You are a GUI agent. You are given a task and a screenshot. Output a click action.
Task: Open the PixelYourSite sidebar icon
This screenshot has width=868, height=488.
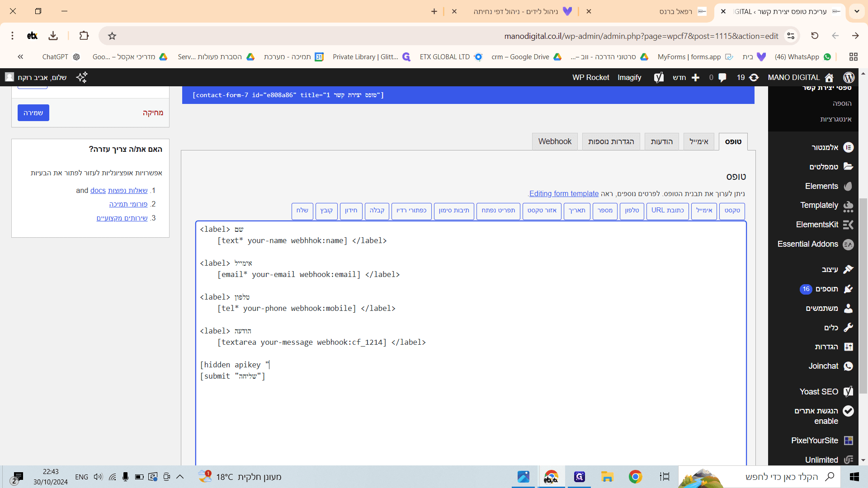click(849, 441)
